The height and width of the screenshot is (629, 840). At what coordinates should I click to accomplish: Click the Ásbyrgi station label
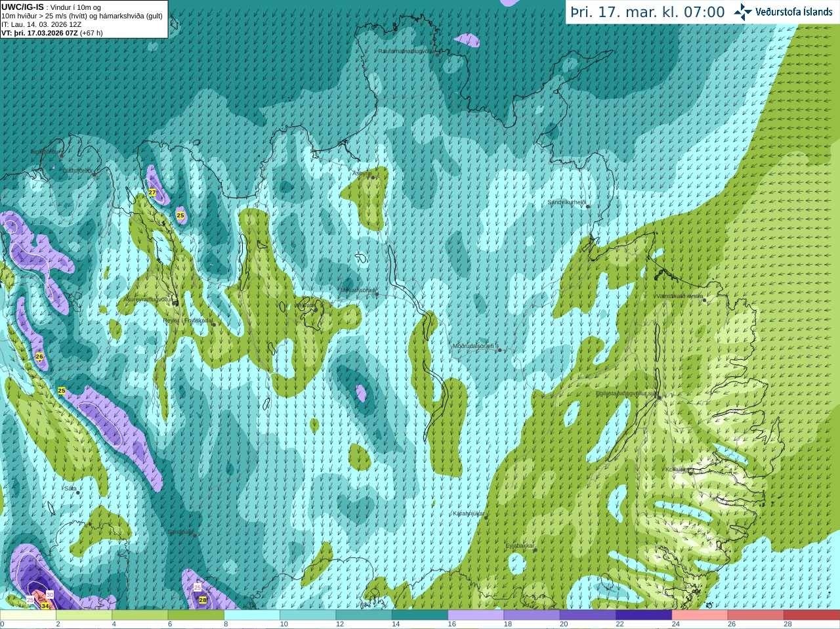(x=361, y=173)
